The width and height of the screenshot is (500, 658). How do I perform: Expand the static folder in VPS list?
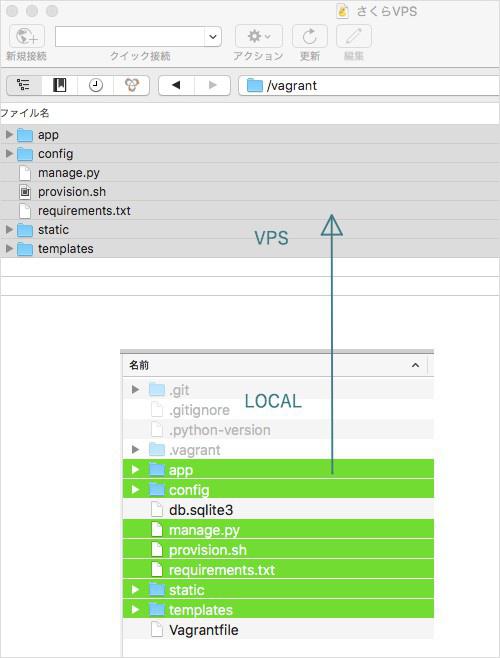point(9,230)
